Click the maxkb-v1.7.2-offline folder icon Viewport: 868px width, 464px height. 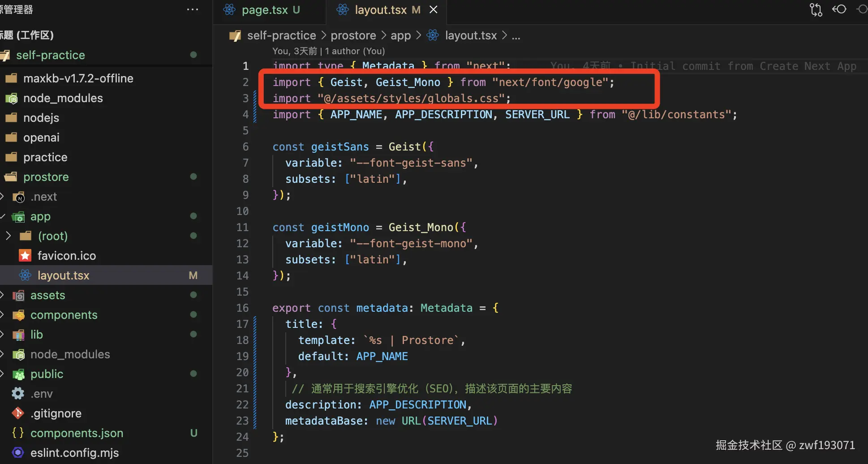click(11, 78)
